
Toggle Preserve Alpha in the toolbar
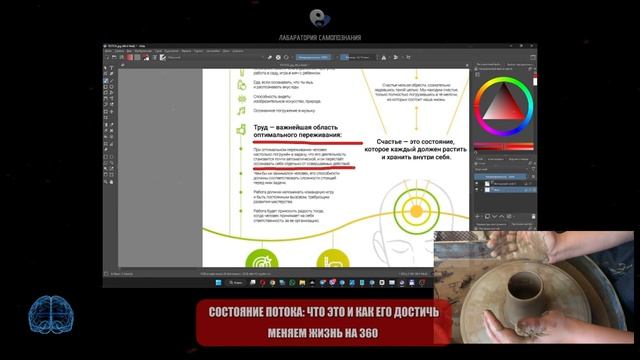click(x=278, y=57)
